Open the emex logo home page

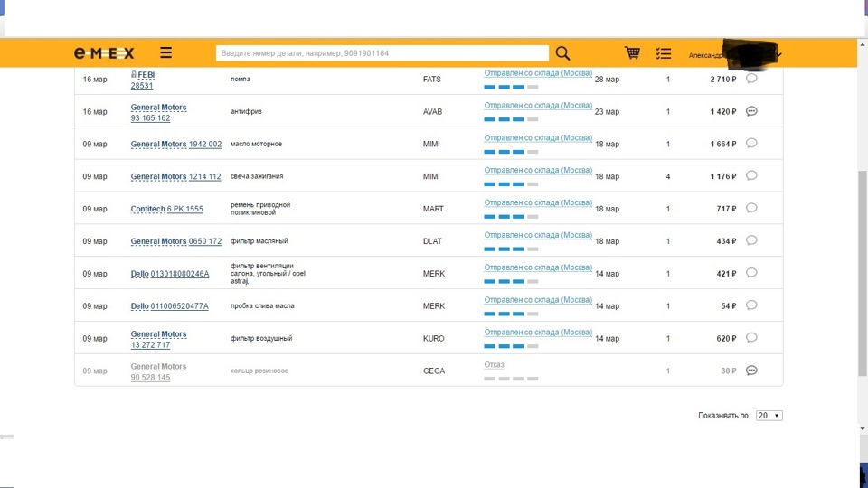(x=104, y=53)
